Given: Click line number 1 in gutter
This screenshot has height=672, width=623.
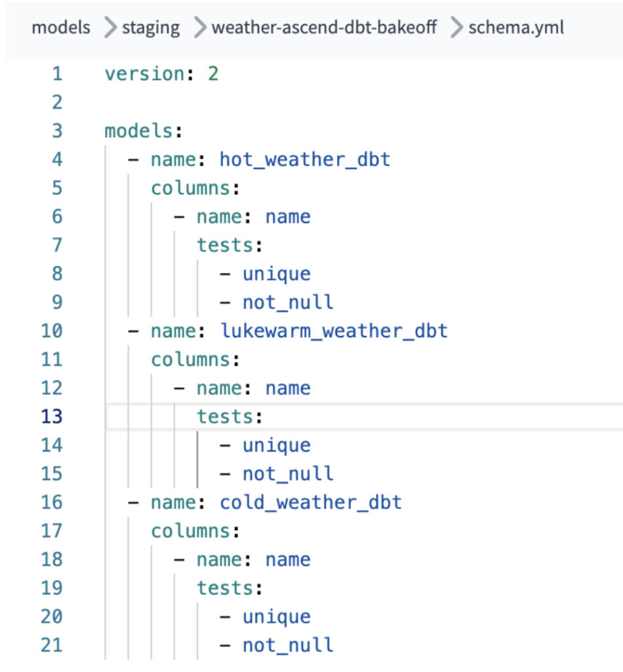Looking at the screenshot, I should tap(56, 73).
